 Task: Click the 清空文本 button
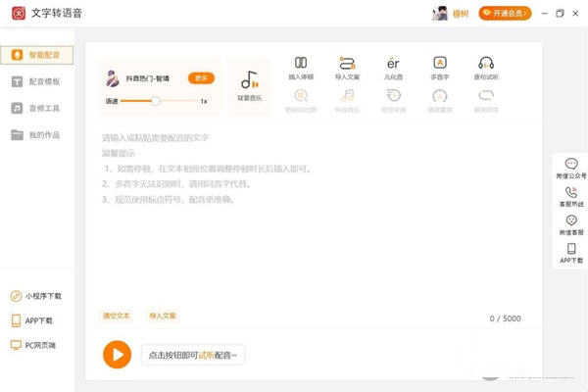click(x=117, y=316)
